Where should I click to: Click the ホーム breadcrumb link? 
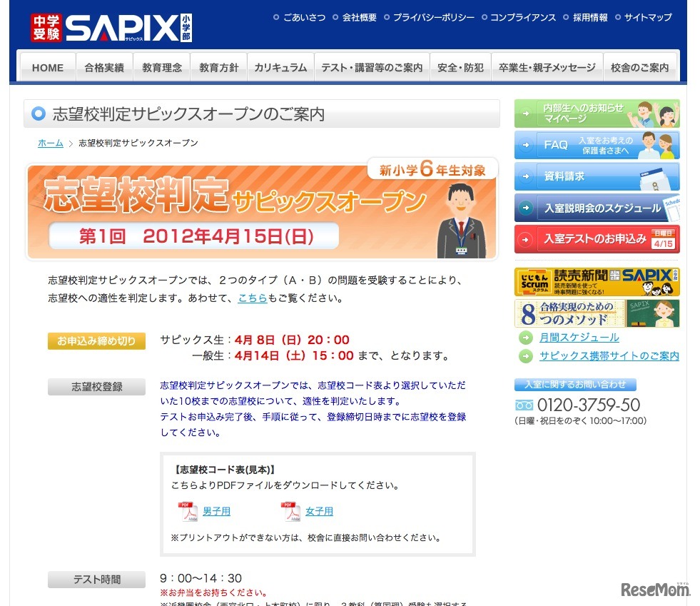(x=51, y=143)
